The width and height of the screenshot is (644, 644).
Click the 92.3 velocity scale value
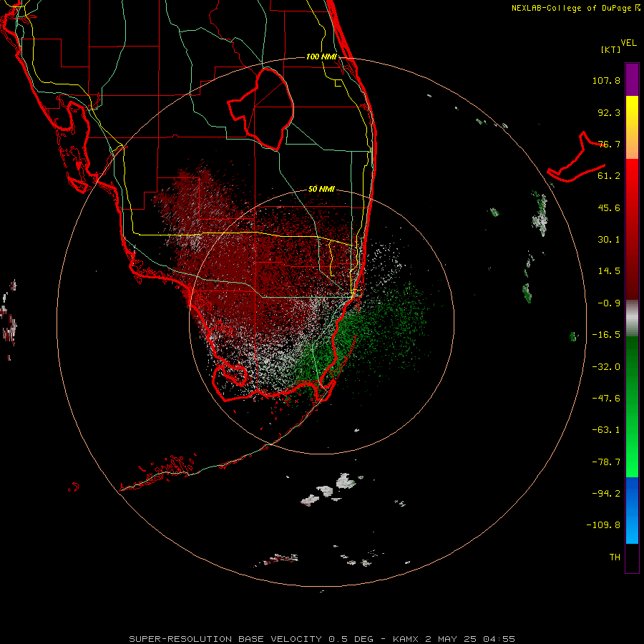[x=609, y=112]
